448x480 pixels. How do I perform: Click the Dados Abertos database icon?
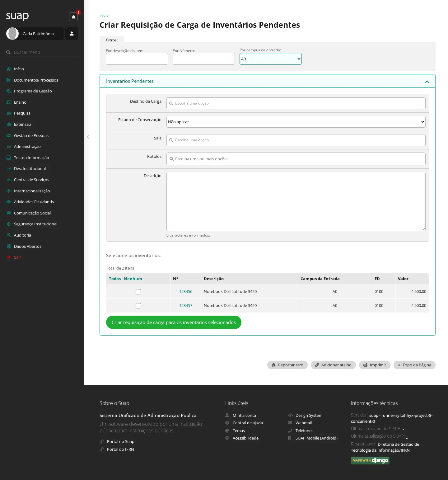(9, 246)
